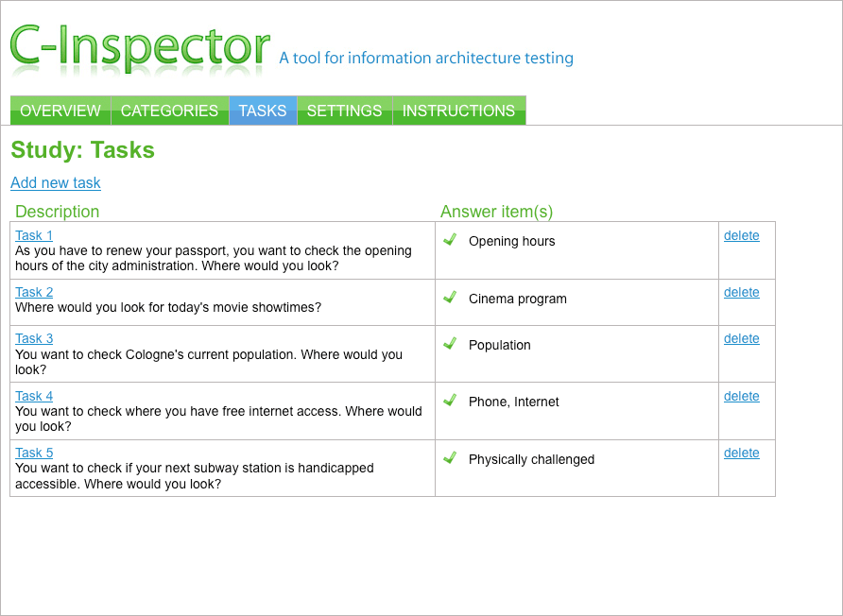843x616 pixels.
Task: Click the green check next to "Phone, Internet"
Action: [x=450, y=401]
